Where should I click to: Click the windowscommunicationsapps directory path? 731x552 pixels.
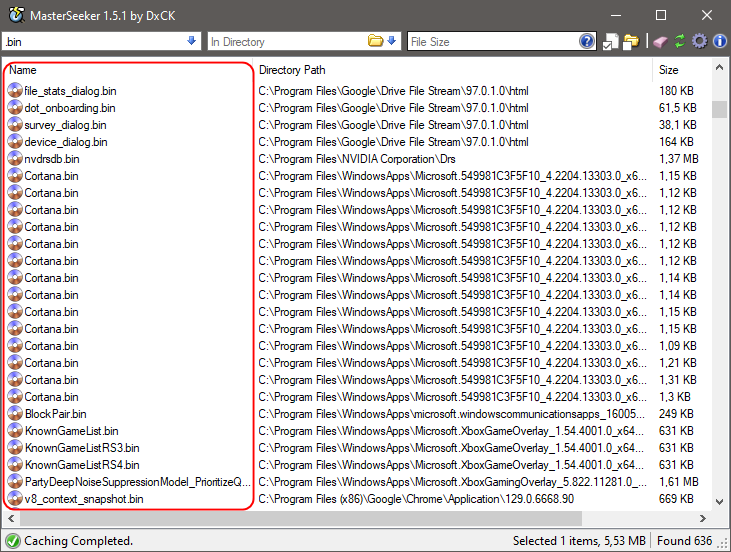[x=452, y=414]
